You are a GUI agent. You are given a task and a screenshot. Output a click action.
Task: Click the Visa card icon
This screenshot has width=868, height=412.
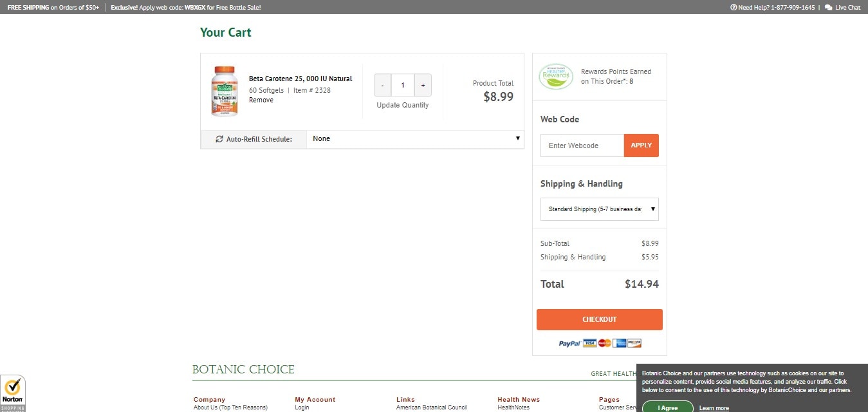[589, 343]
